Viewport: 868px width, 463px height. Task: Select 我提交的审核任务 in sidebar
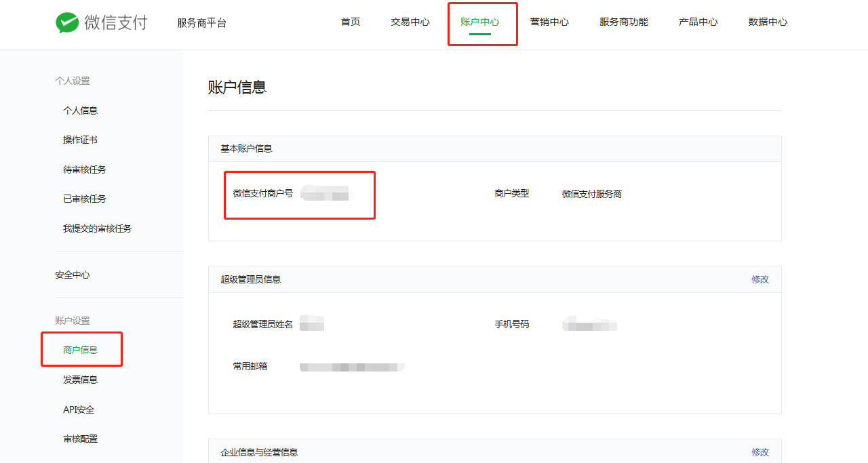[98, 228]
